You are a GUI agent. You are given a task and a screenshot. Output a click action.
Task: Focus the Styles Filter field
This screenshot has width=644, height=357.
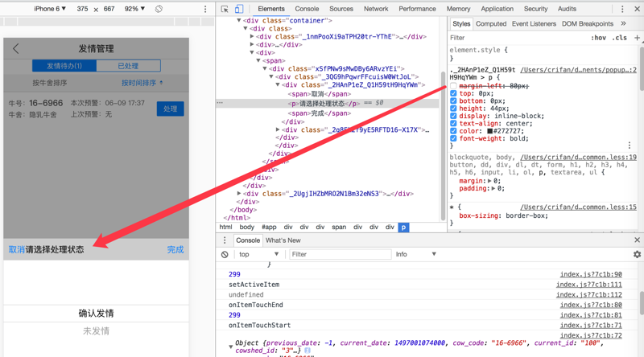pyautogui.click(x=518, y=38)
